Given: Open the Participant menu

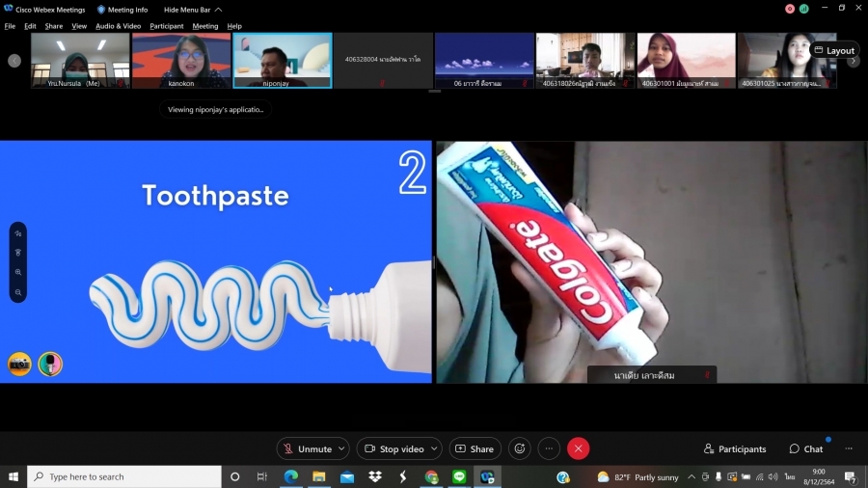Looking at the screenshot, I should click(x=166, y=26).
